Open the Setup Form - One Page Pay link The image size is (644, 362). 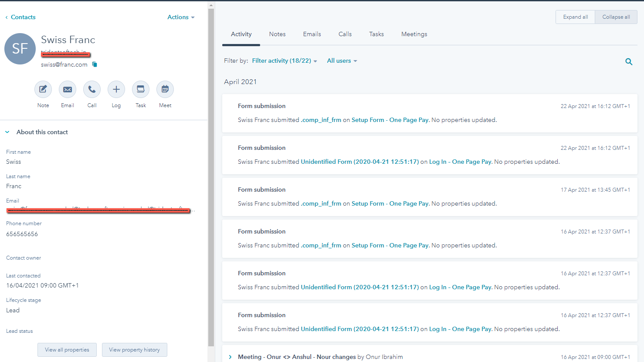click(x=389, y=119)
